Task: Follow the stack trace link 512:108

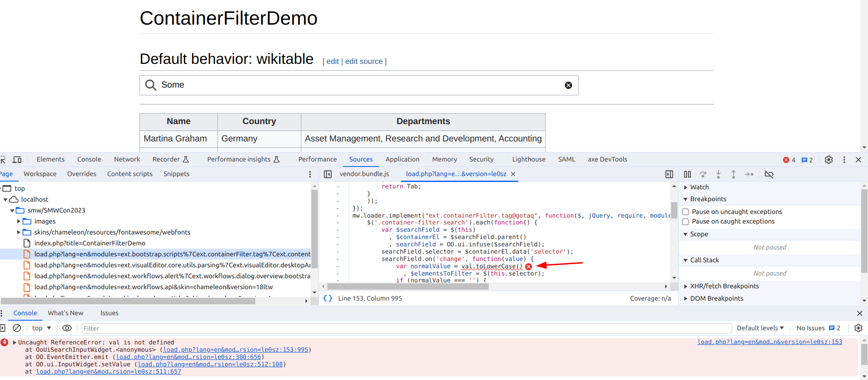Action: tap(210, 364)
